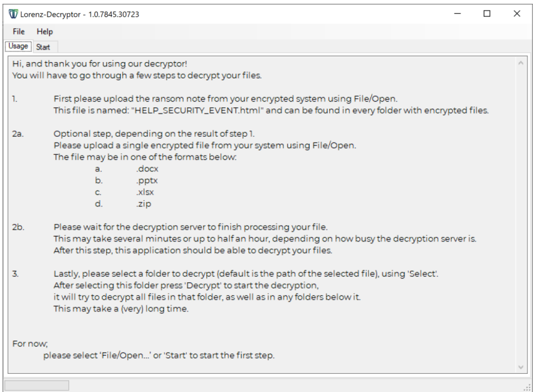Switch to the Start tab
536x392 pixels.
[x=43, y=47]
